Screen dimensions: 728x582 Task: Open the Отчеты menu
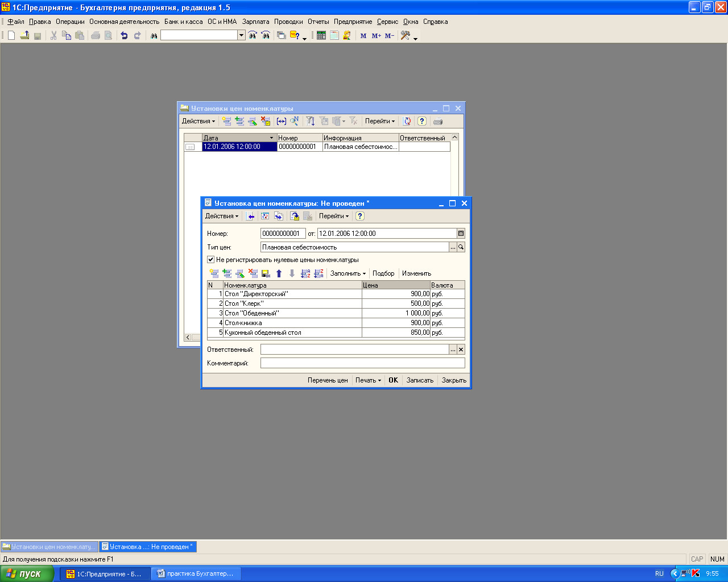tap(318, 22)
